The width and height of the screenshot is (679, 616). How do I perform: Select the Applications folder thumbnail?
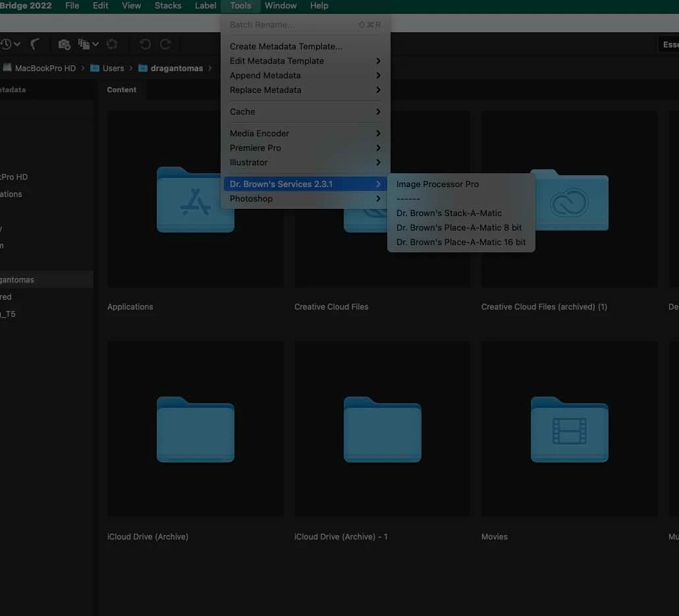coord(196,199)
